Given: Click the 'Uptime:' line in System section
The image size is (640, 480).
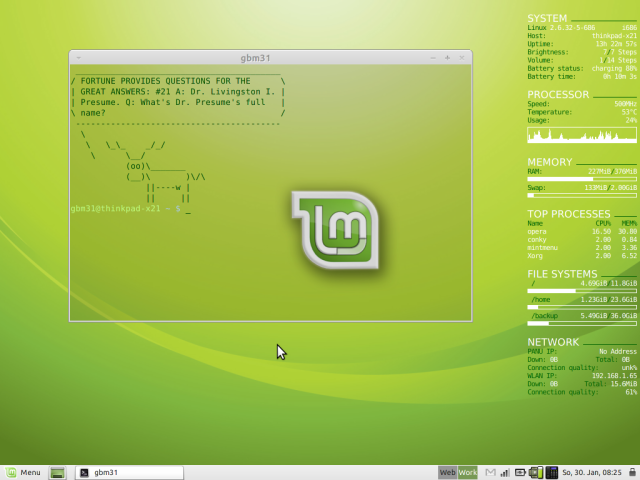Looking at the screenshot, I should pos(582,44).
